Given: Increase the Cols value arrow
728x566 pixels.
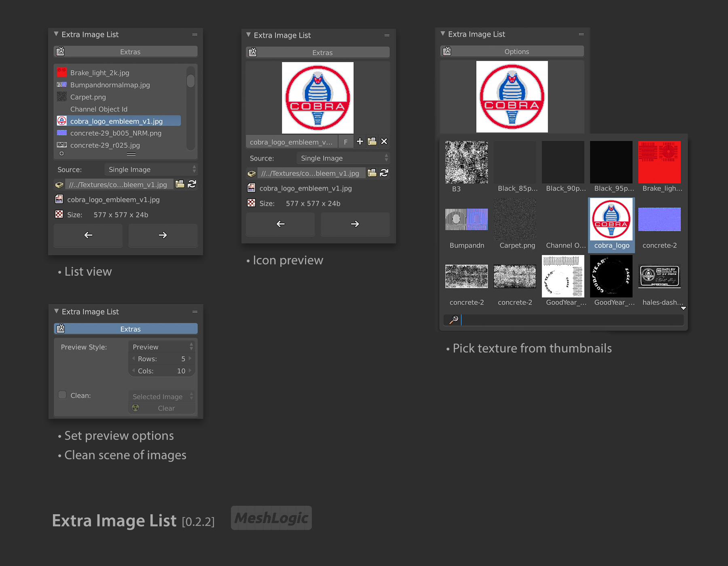Looking at the screenshot, I should pyautogui.click(x=190, y=371).
